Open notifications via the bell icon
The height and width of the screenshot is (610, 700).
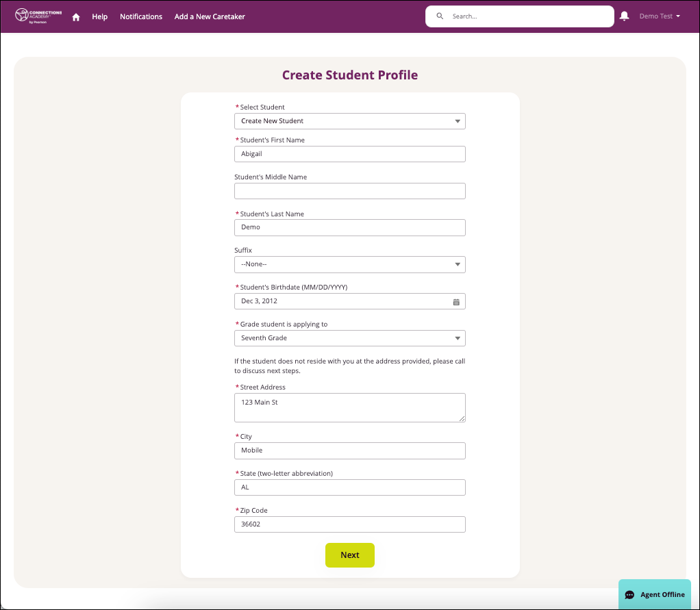624,16
